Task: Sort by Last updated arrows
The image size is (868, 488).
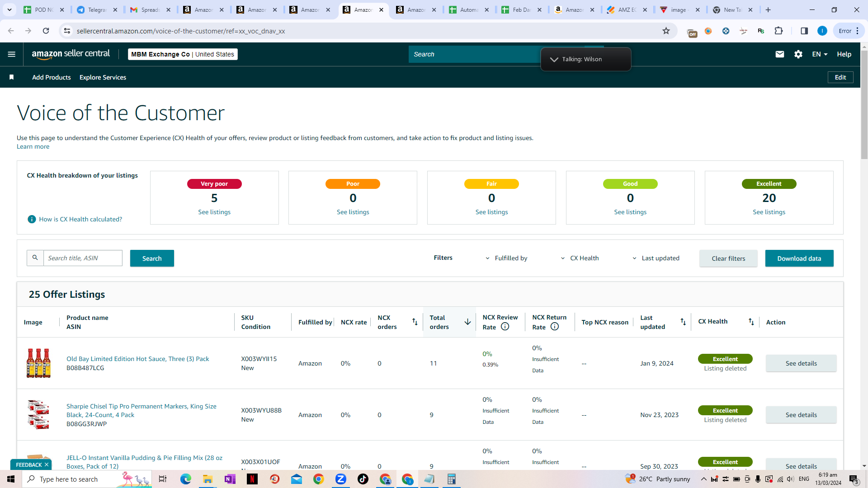Action: click(683, 322)
